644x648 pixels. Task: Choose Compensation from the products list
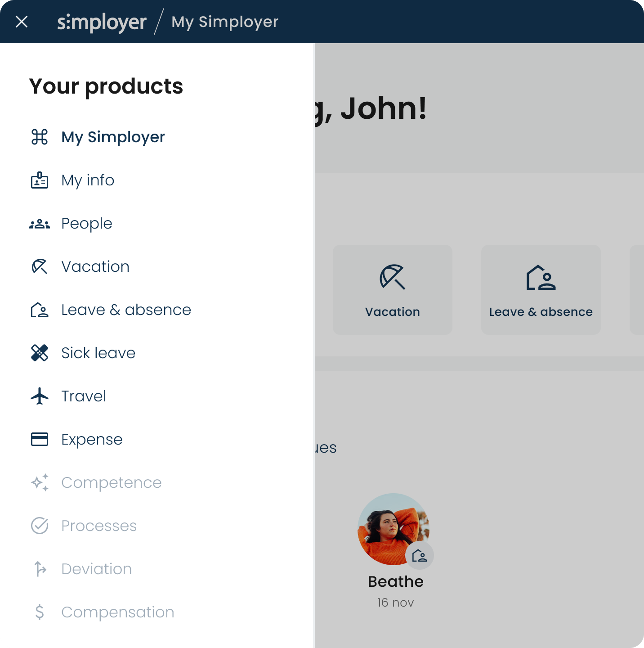(x=117, y=612)
